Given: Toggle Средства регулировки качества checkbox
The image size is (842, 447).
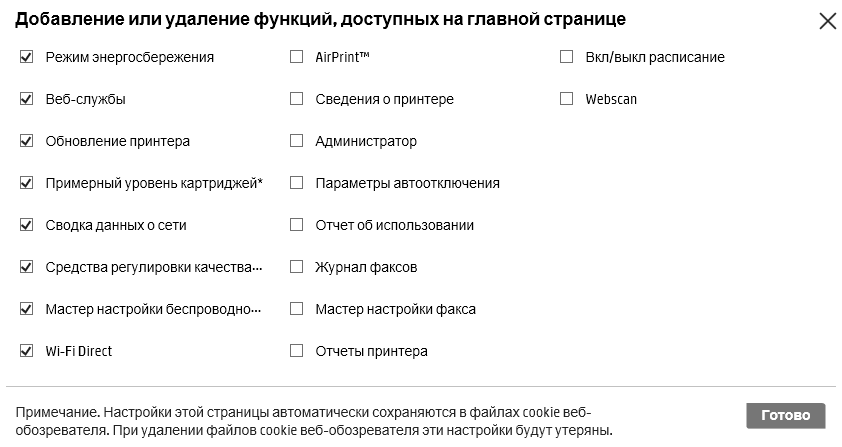Looking at the screenshot, I should click(27, 267).
